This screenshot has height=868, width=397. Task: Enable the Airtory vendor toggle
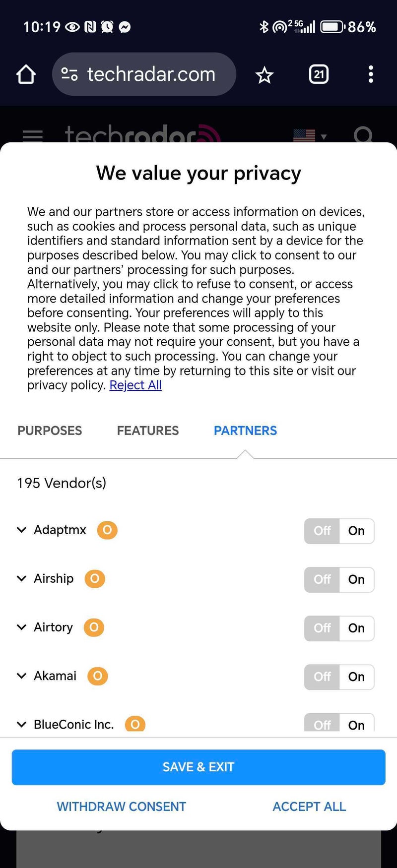click(356, 628)
